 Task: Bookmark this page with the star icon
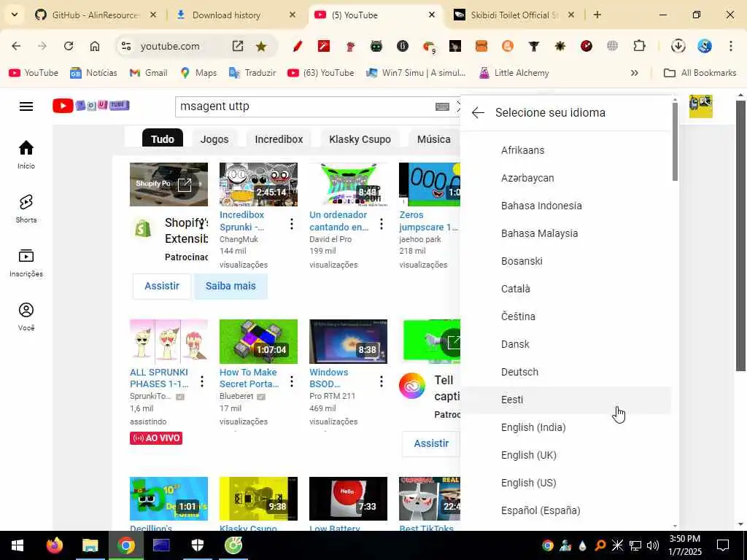(261, 46)
